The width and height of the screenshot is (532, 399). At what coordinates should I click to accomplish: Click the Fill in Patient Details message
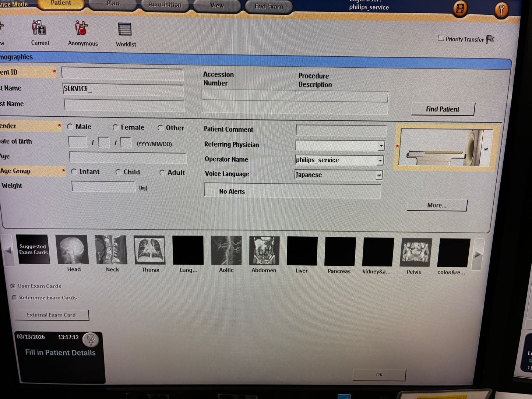(x=60, y=353)
